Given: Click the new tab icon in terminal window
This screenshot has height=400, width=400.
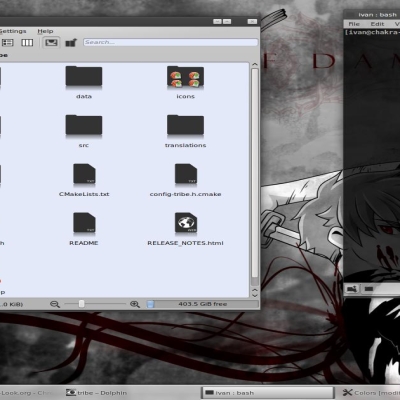Looking at the screenshot, I should [x=352, y=289].
